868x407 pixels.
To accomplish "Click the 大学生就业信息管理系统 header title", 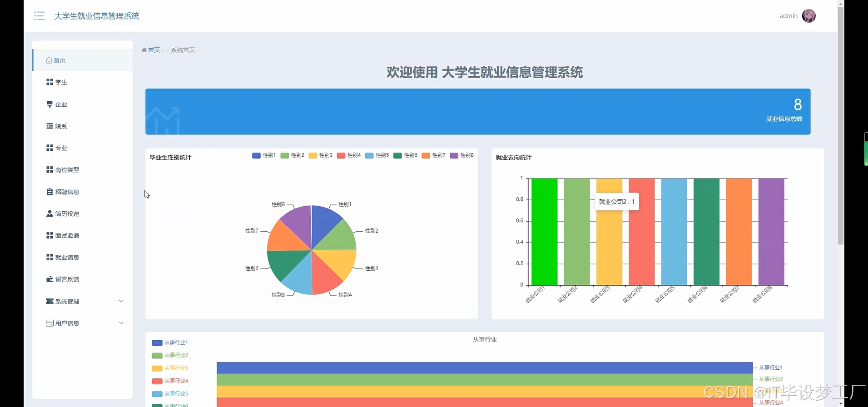I will (x=97, y=16).
